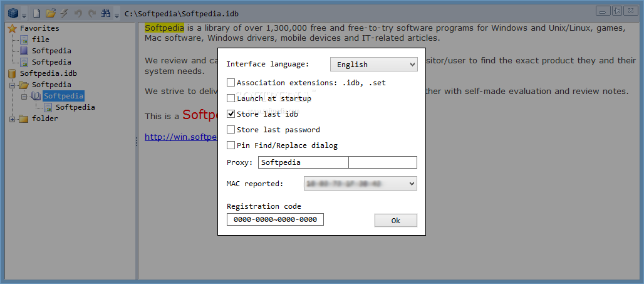
Task: Open the dropdown arrow beside the cube icon
Action: click(24, 16)
